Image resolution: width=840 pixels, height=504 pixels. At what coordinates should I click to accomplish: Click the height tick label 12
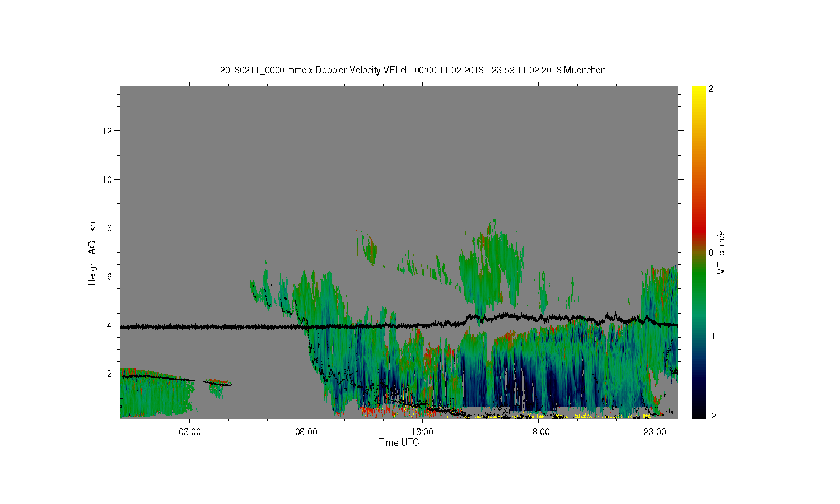pyautogui.click(x=108, y=131)
